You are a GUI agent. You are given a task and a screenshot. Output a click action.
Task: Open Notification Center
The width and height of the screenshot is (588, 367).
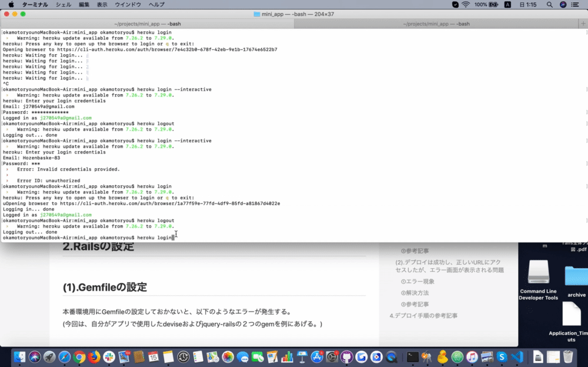[575, 5]
